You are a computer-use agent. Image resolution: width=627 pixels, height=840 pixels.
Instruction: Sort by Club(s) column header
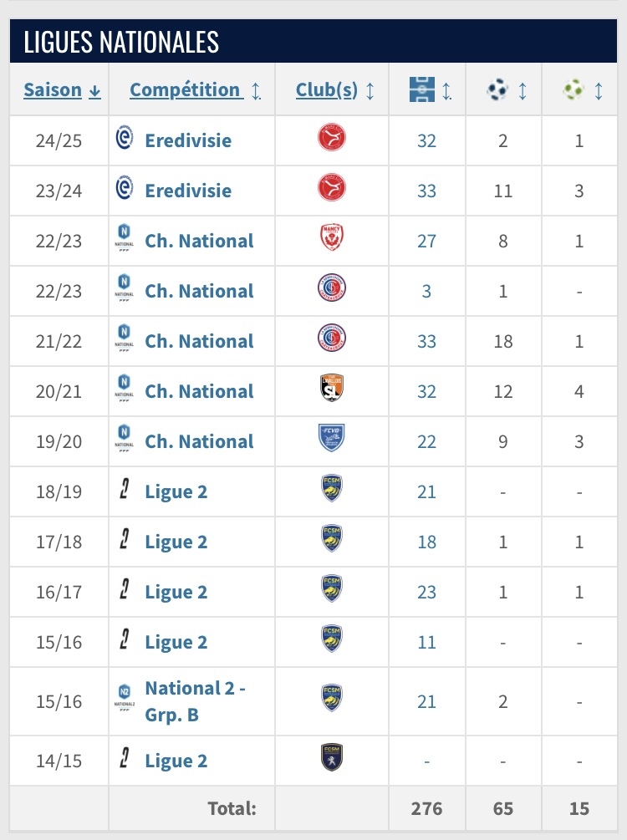335,90
